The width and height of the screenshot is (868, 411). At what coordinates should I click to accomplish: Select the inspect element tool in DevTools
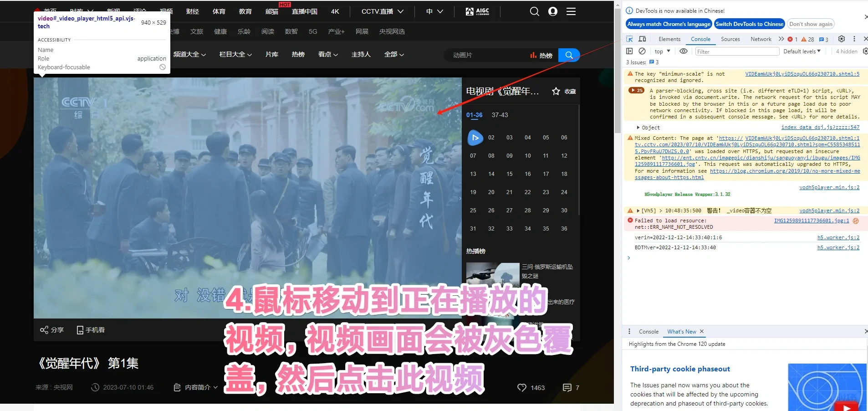629,39
